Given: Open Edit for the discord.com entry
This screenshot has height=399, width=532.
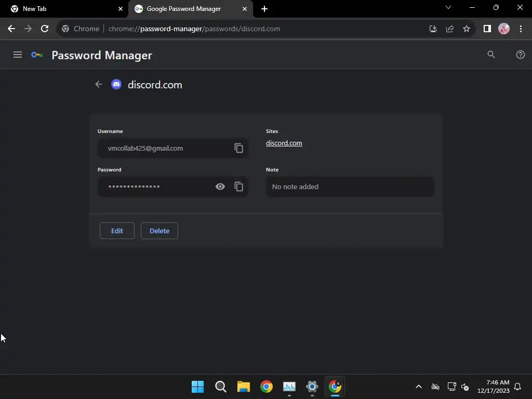Looking at the screenshot, I should pyautogui.click(x=117, y=231).
